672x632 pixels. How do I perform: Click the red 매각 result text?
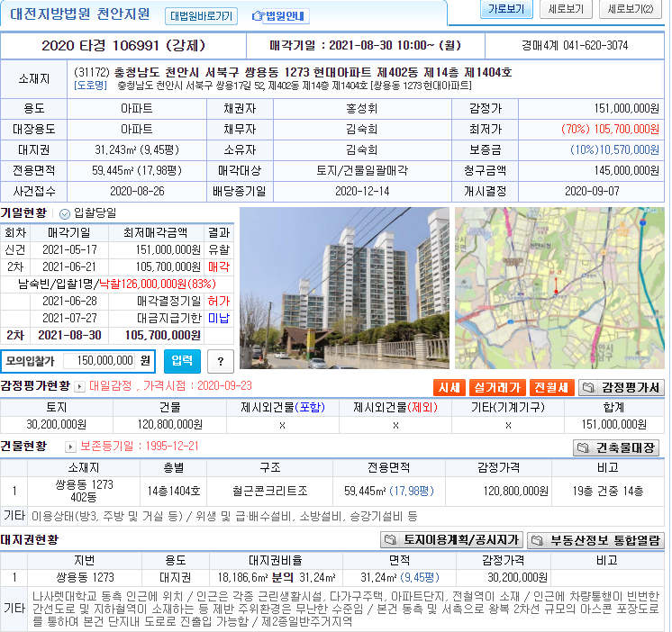pyautogui.click(x=219, y=266)
